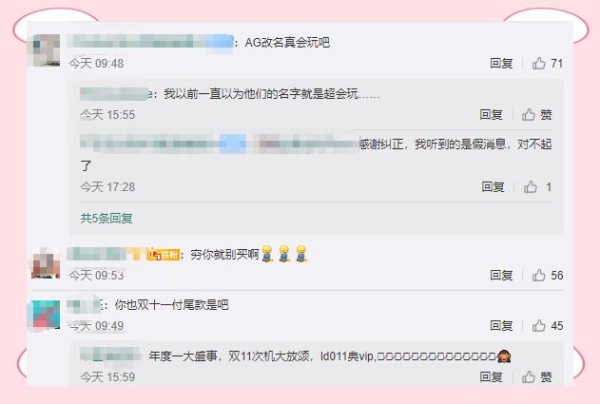
Task: Open the first commenter's avatar at 09:48
Action: pyautogui.click(x=46, y=50)
